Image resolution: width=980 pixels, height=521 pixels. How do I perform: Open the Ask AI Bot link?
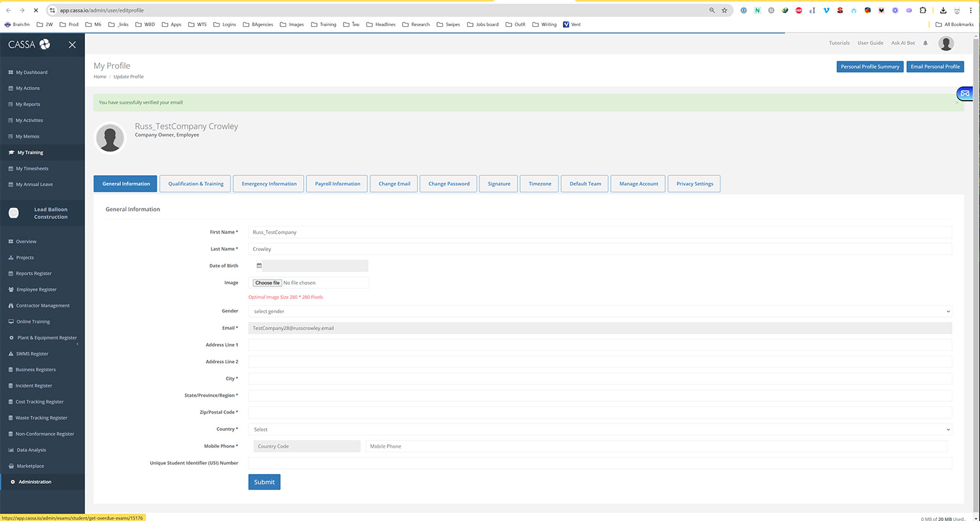click(903, 43)
